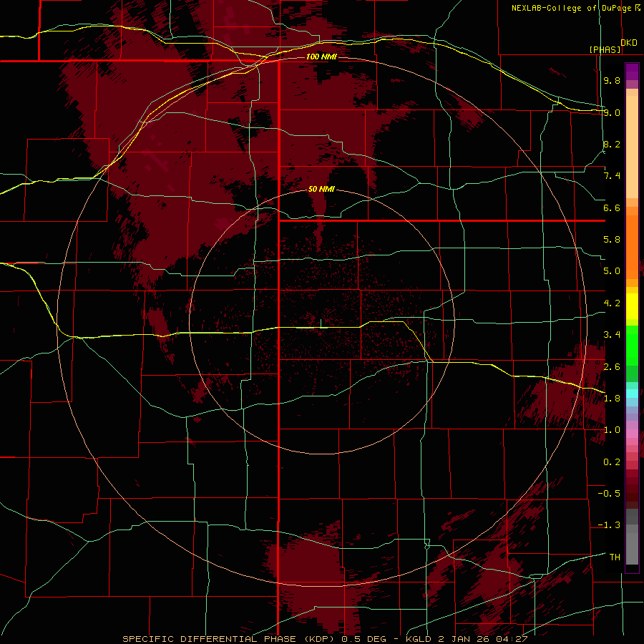Pick the purple swatch atop the color bar
644x644 pixels.
(632, 72)
